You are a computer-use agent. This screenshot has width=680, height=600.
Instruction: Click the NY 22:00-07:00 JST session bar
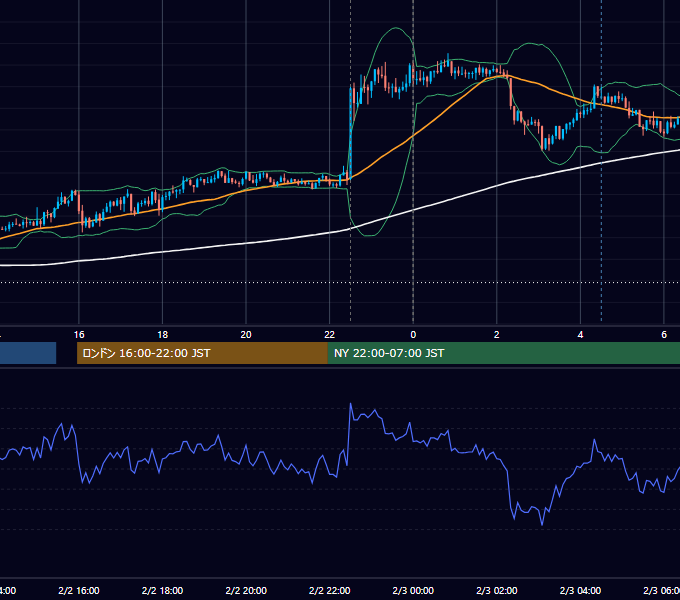503,353
